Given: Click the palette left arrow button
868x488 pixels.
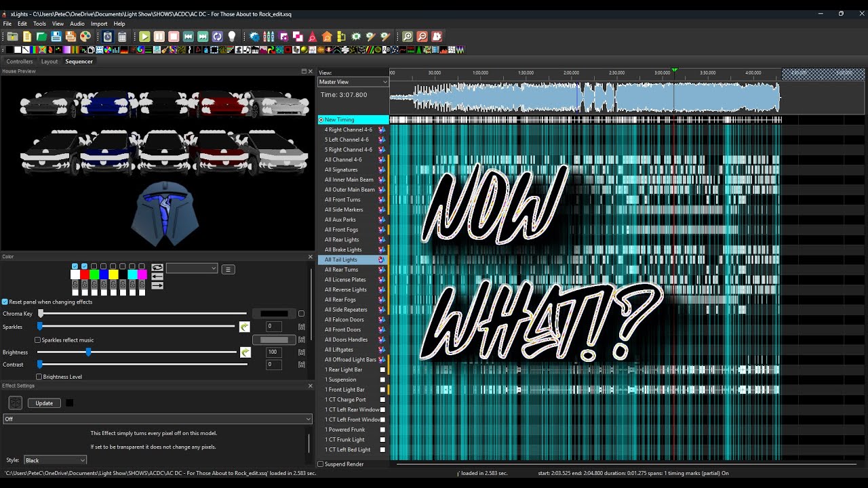Looking at the screenshot, I should 157,277.
